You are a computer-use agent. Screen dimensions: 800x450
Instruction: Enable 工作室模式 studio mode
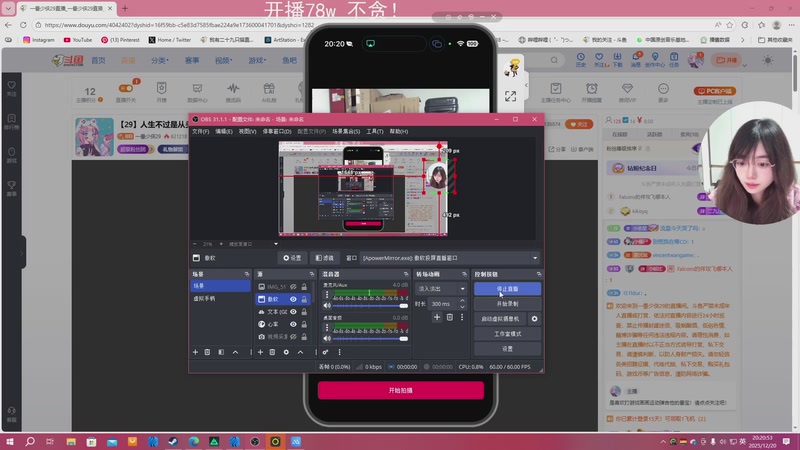507,334
